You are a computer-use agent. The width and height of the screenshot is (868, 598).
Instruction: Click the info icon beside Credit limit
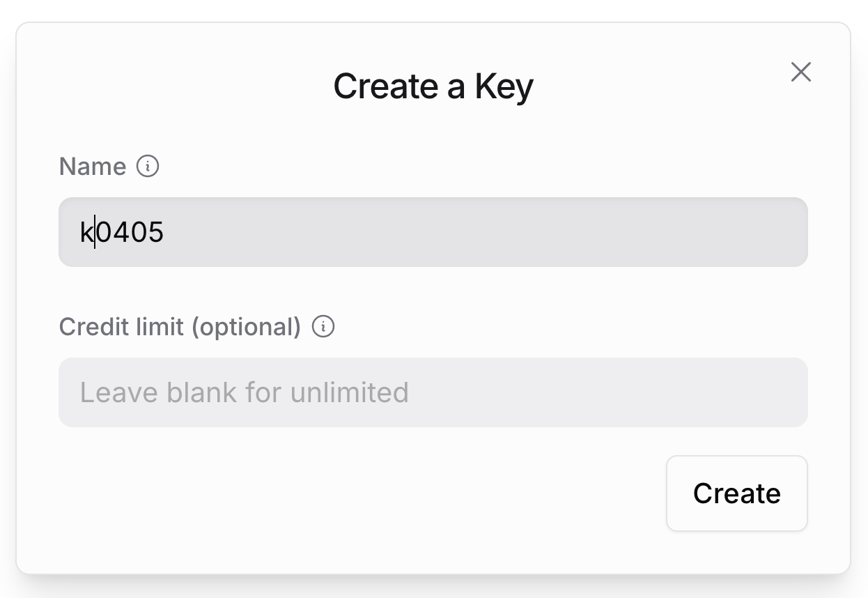(323, 326)
